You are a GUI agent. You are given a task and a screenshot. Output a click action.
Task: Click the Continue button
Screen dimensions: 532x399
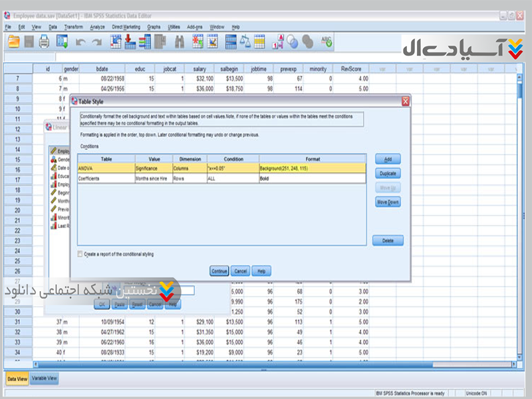click(x=219, y=271)
